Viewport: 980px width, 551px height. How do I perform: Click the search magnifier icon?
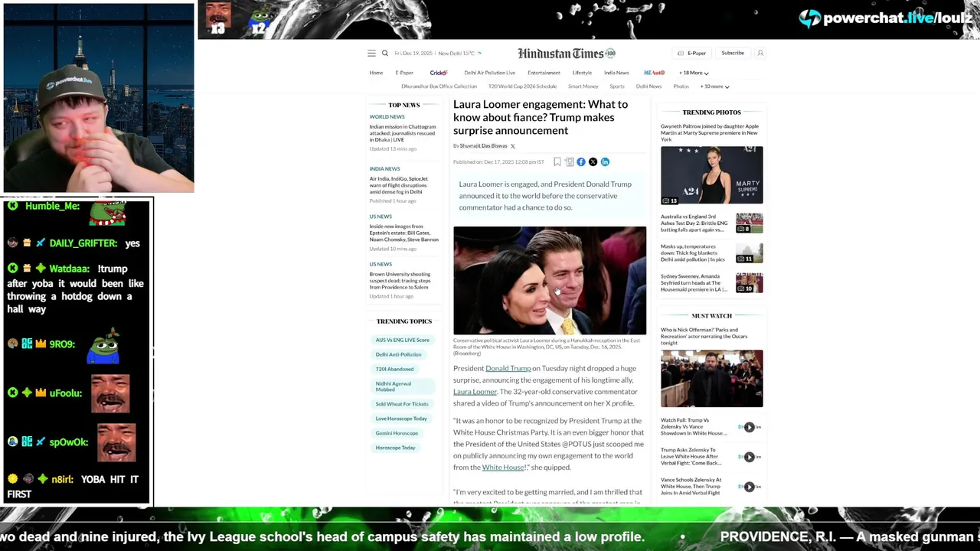pyautogui.click(x=385, y=54)
